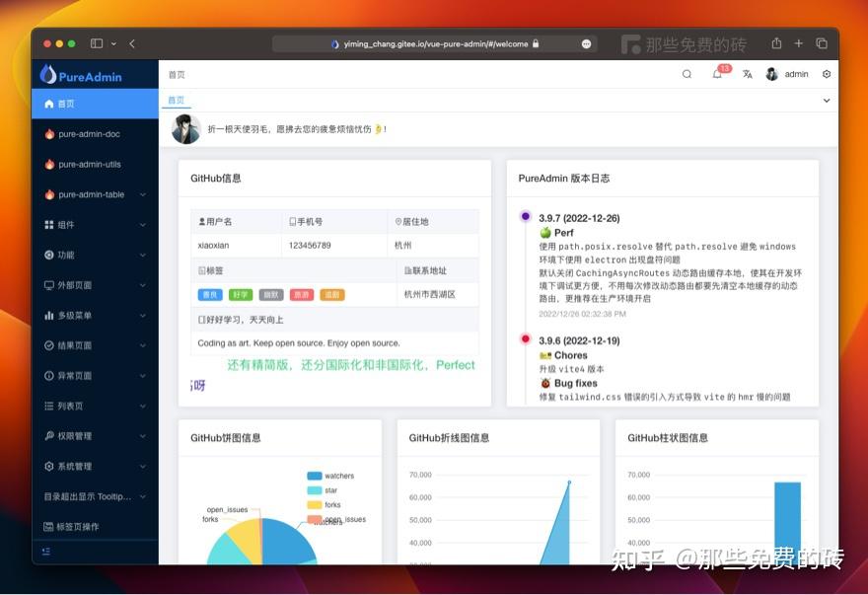Screen dimensions: 868x595
Task: Click the 异常页面 info icon
Action: 48,376
